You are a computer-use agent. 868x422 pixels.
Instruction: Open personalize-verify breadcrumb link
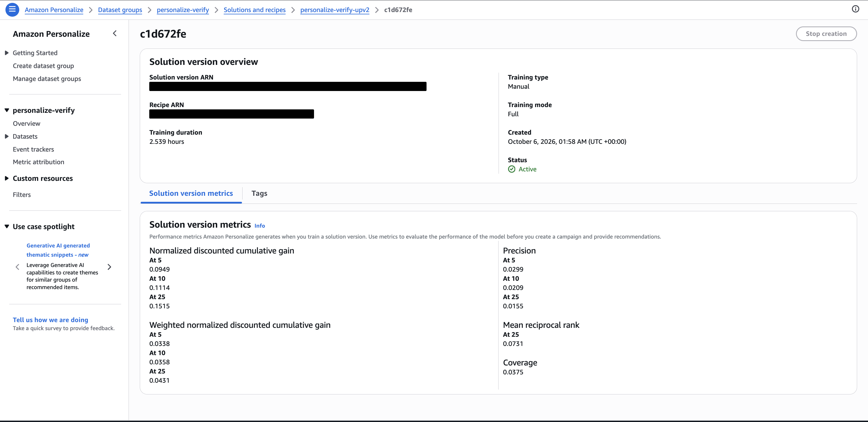click(183, 10)
